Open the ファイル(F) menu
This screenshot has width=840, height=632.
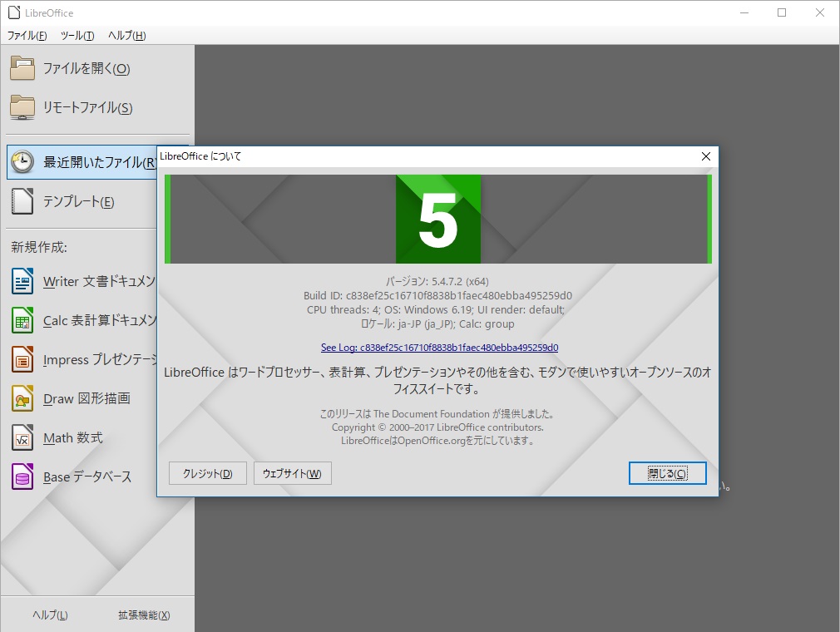coord(27,36)
